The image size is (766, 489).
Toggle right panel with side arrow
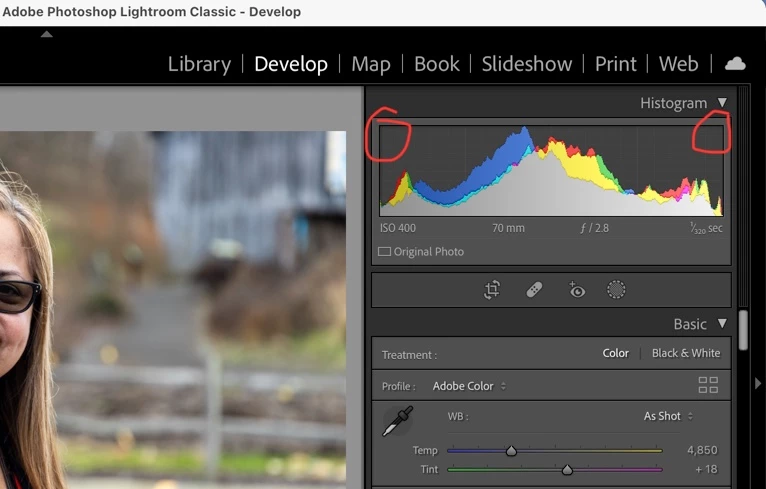tap(758, 383)
